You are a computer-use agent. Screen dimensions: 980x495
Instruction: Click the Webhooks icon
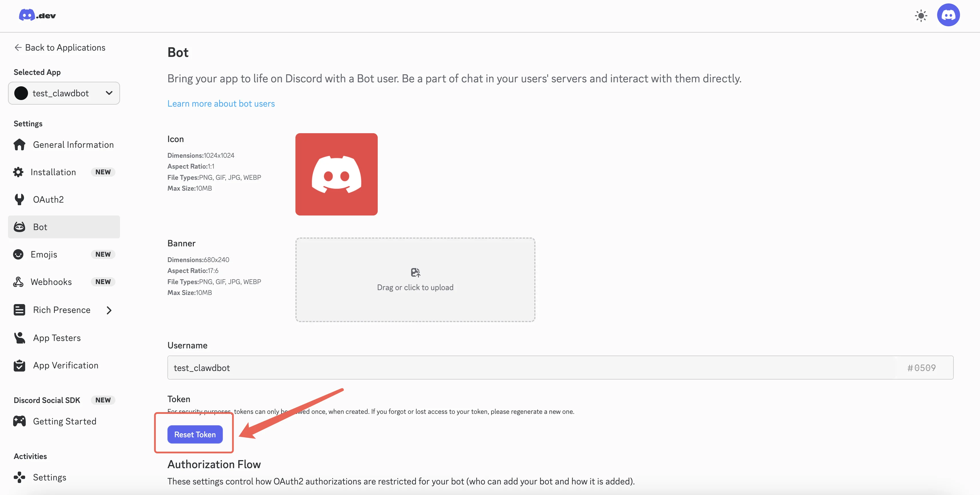18,282
